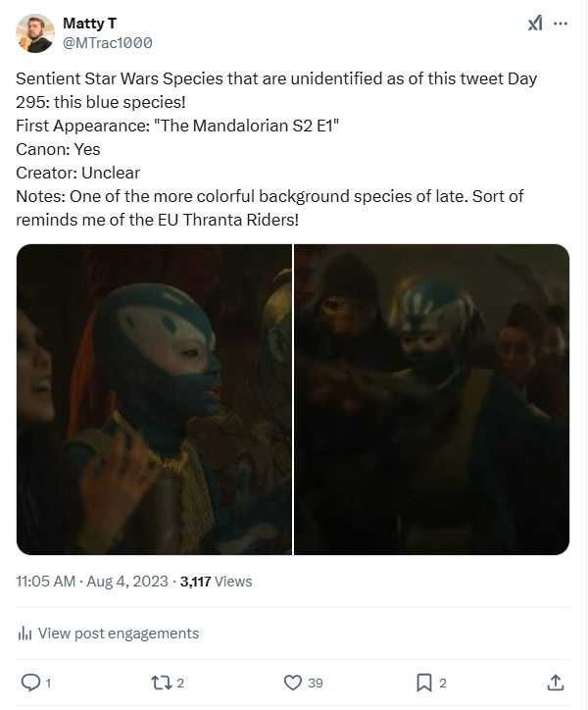The width and height of the screenshot is (588, 710).
Task: Click the bar chart analytics icon
Action: (25, 634)
